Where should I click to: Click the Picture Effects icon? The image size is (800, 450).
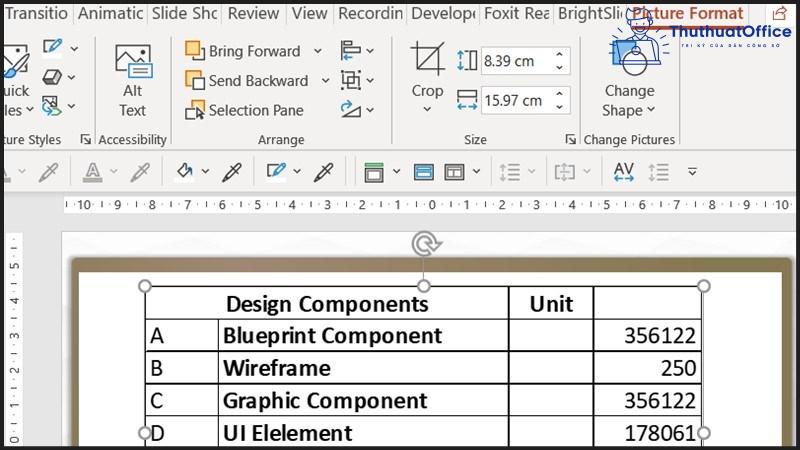52,77
